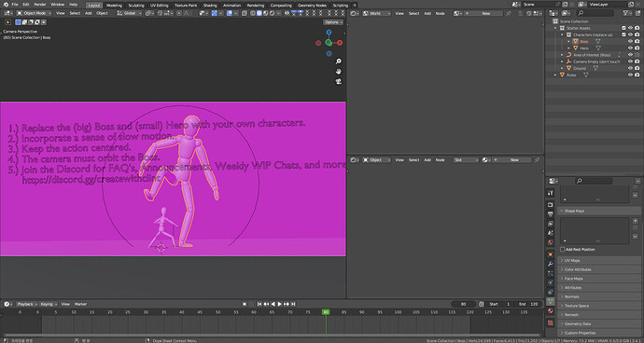Open the Keying dropdown in timeline

(49, 304)
